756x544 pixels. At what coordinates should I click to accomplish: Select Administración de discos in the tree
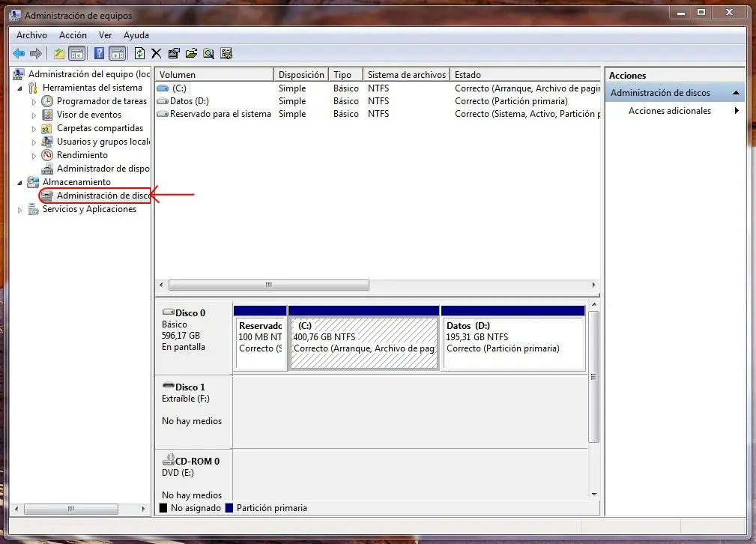(103, 196)
